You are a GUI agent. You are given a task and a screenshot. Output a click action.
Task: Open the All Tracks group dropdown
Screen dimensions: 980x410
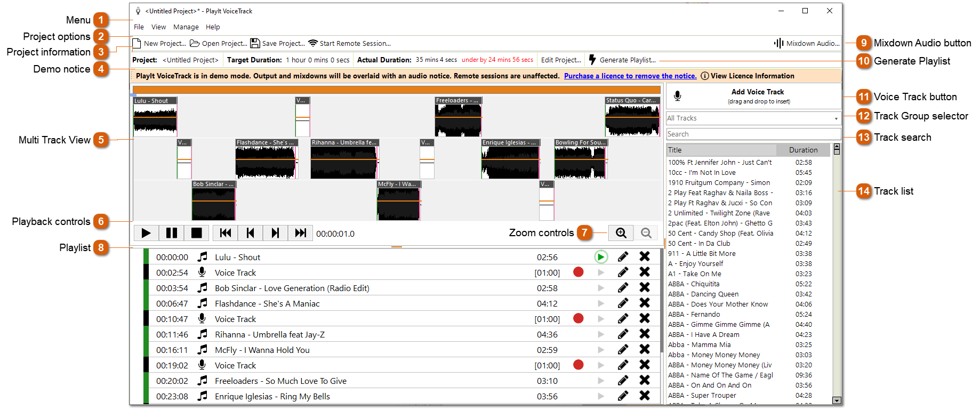[x=753, y=118]
